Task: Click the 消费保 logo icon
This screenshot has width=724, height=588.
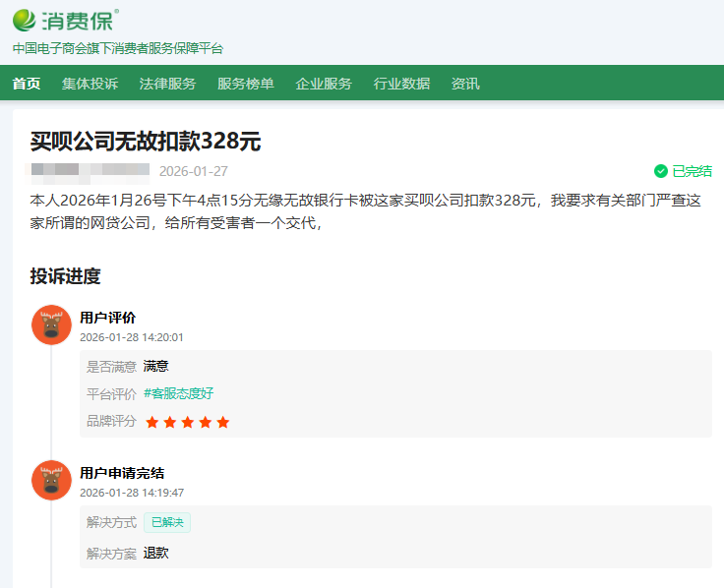Action: point(25,20)
